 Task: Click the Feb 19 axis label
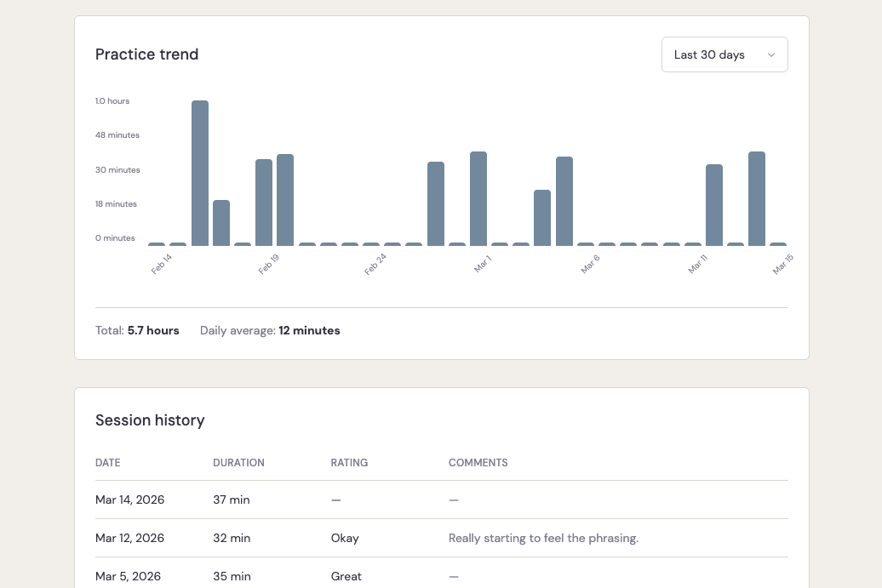[x=266, y=264]
